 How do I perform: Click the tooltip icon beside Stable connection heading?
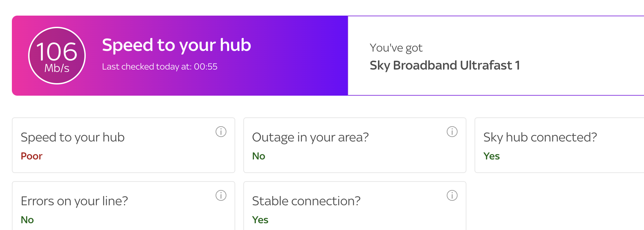(x=452, y=195)
